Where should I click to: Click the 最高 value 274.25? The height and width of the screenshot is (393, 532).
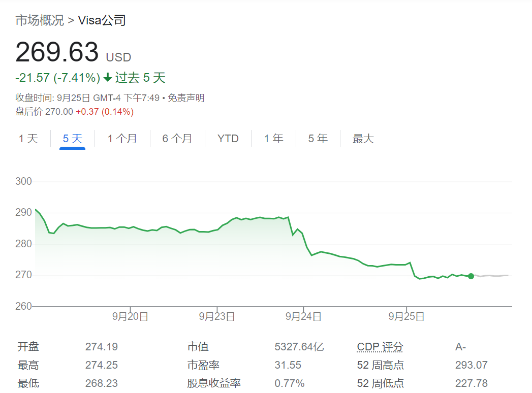(102, 365)
